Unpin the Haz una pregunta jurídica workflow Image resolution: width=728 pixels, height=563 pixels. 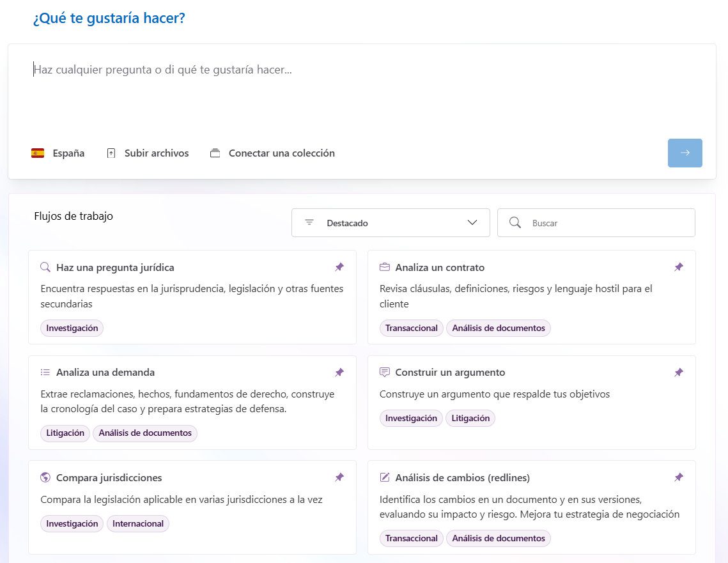(x=339, y=267)
